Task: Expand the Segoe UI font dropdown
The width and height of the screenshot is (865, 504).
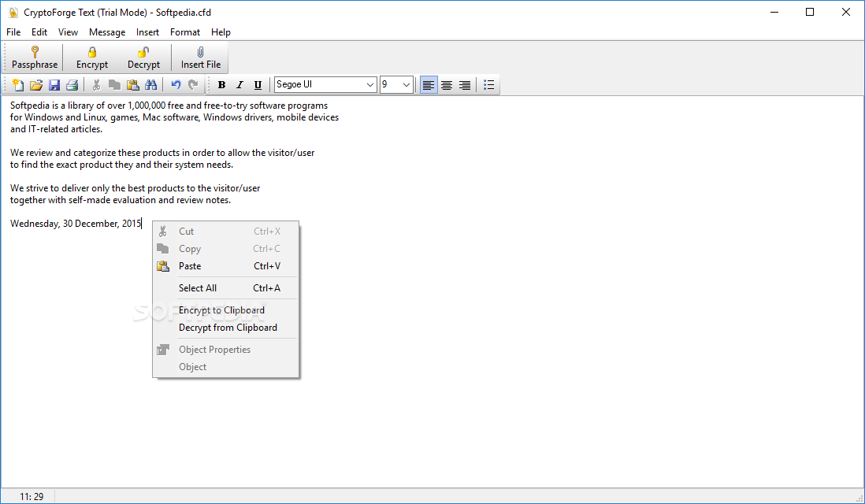Action: click(x=370, y=85)
